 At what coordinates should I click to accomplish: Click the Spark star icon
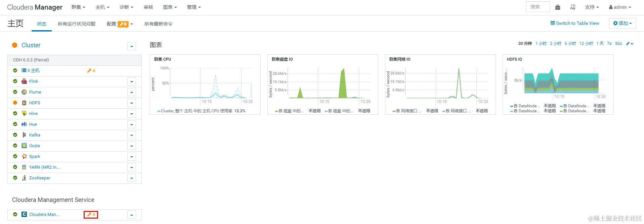(24, 156)
